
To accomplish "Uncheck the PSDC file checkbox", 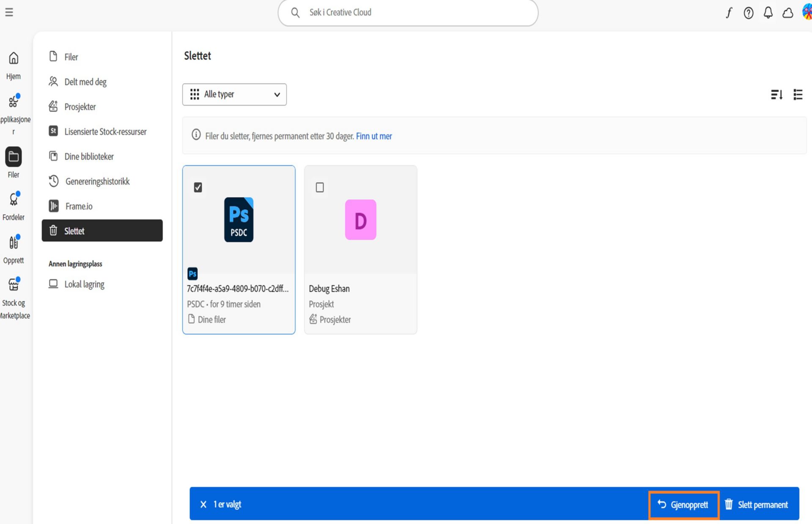I will click(x=198, y=187).
